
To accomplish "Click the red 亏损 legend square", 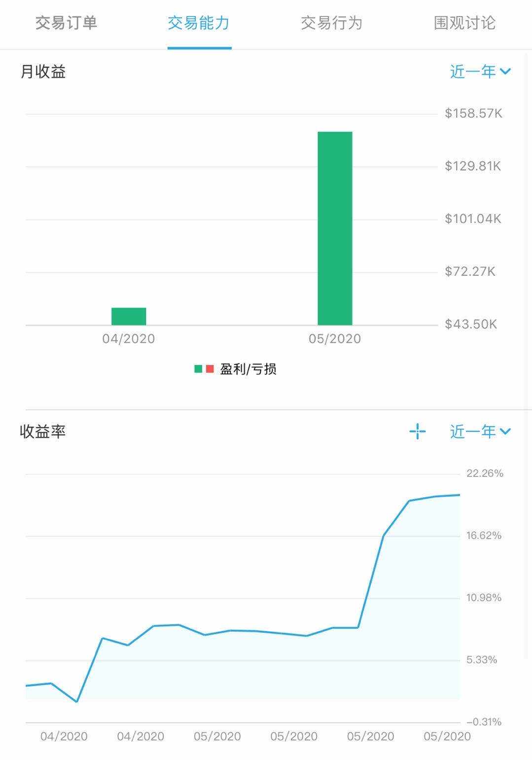I will [x=210, y=369].
